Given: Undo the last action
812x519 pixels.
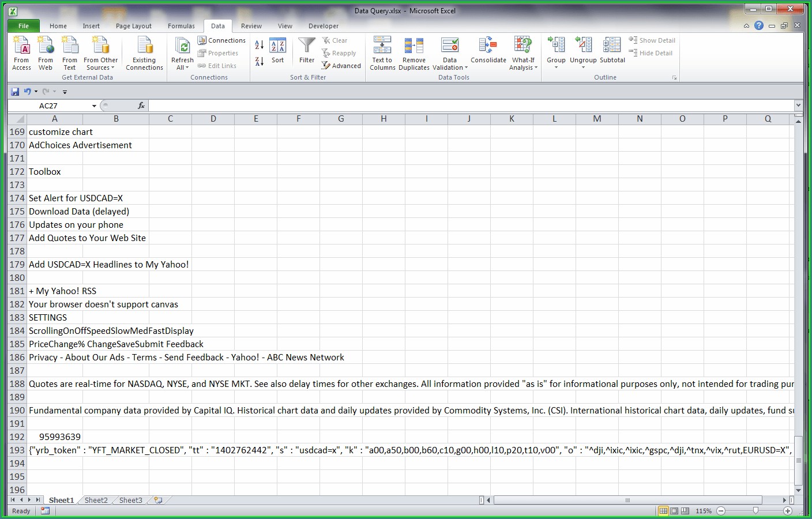Looking at the screenshot, I should point(27,92).
